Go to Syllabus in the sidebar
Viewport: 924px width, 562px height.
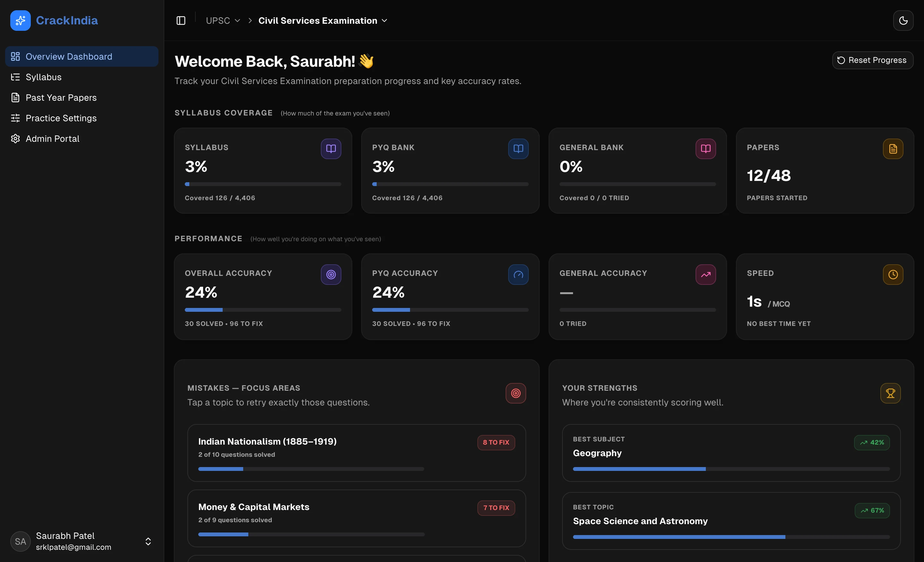point(82,77)
